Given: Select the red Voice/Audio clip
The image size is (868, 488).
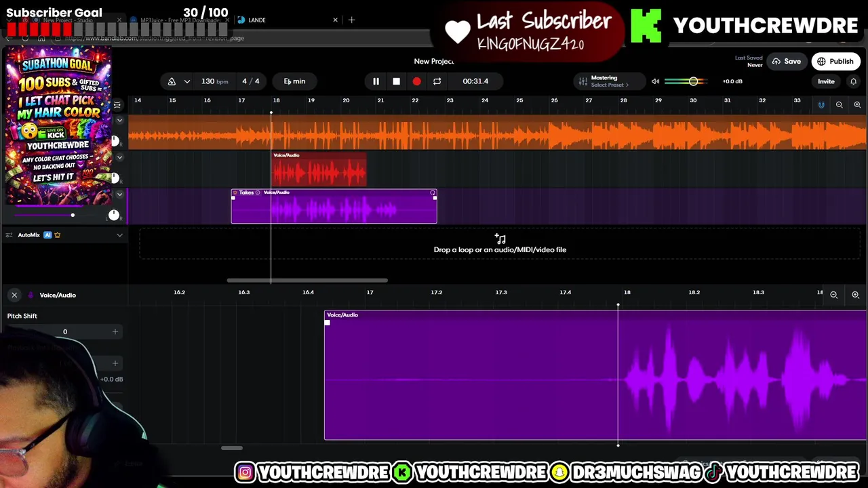Looking at the screenshot, I should click(x=319, y=169).
